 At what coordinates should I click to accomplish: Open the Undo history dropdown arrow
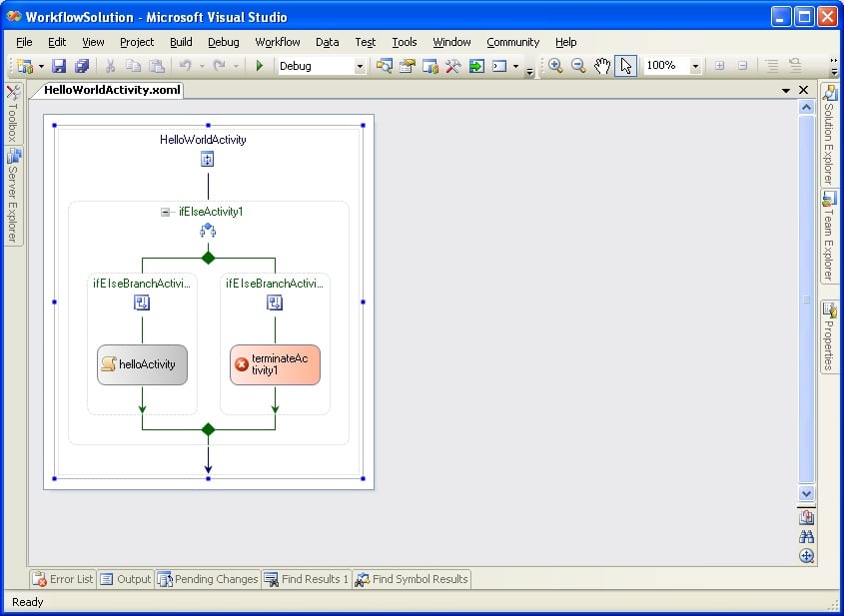[x=202, y=67]
